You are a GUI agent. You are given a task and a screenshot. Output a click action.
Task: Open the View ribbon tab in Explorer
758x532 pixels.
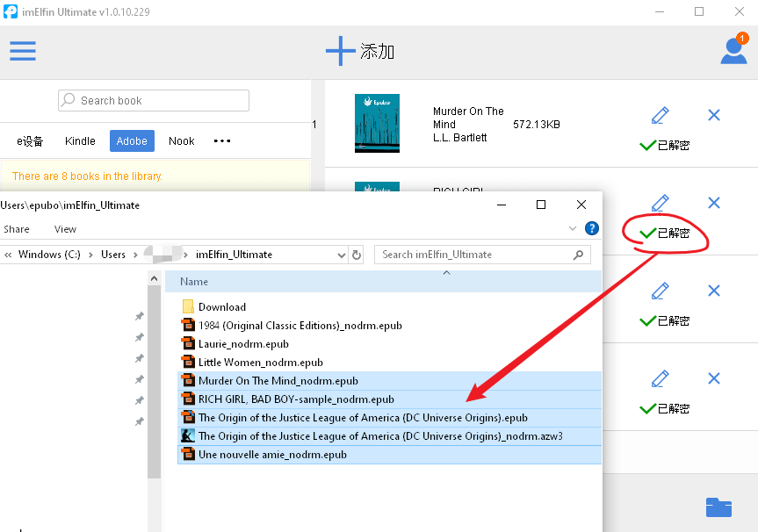(x=65, y=229)
